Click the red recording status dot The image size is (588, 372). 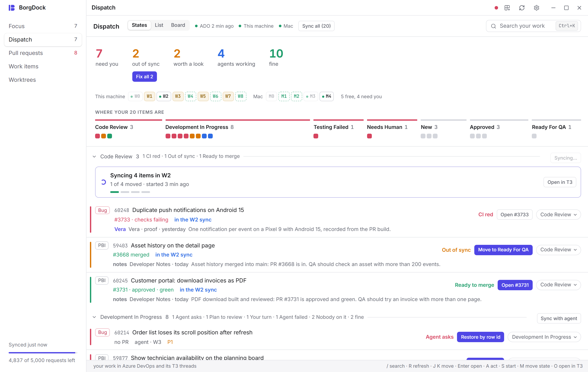coord(496,8)
